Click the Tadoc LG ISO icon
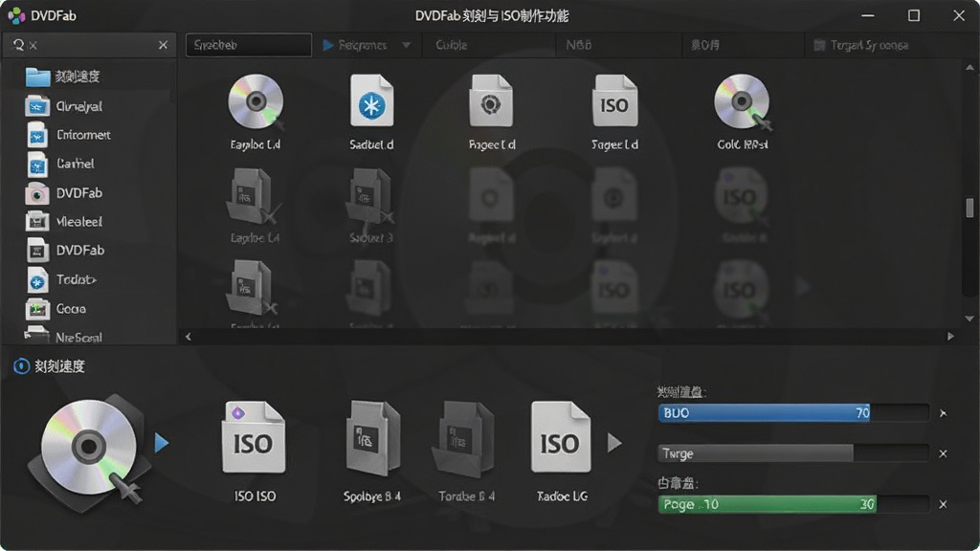This screenshot has width=980, height=551. point(561,436)
